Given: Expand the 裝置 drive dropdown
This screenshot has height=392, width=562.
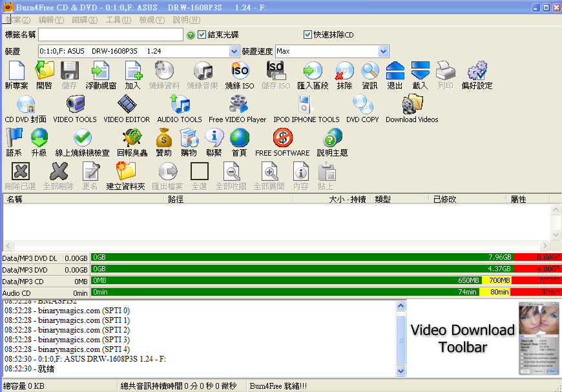Looking at the screenshot, I should [234, 51].
